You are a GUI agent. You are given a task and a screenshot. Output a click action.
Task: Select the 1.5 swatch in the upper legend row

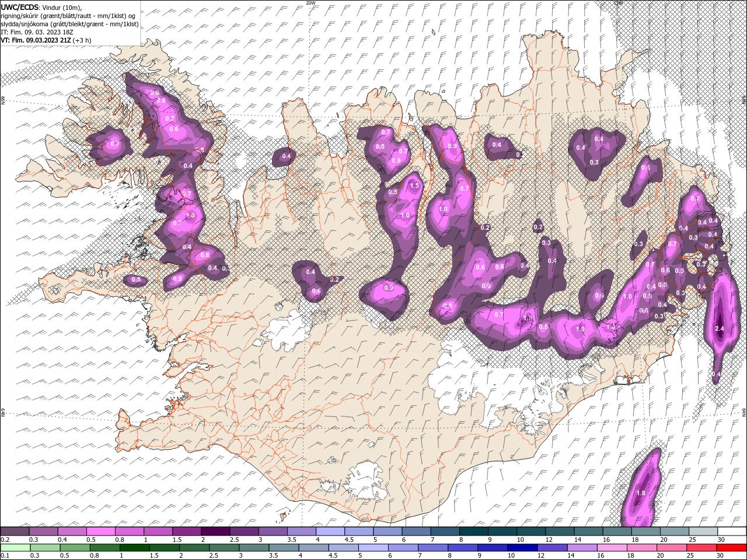pos(187,531)
